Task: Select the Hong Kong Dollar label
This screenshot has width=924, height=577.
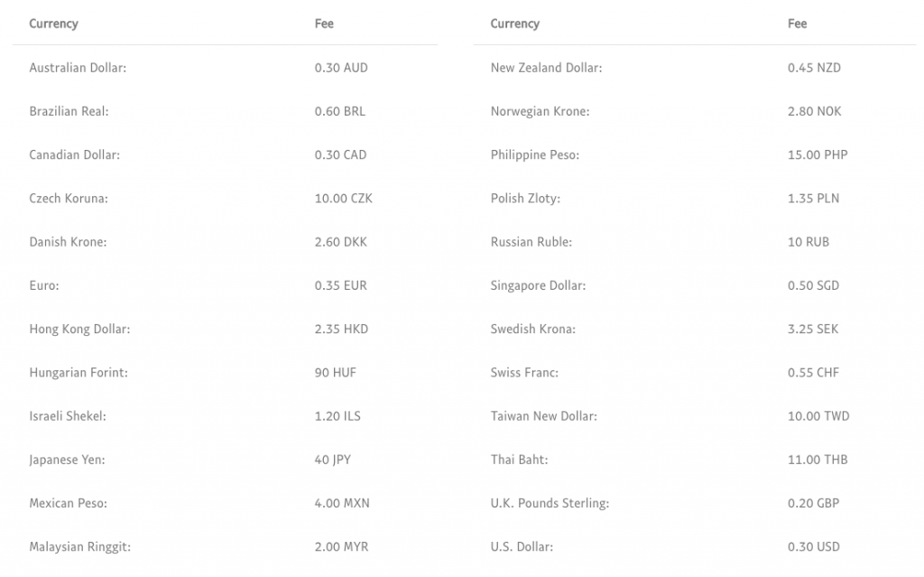Action: pos(79,329)
